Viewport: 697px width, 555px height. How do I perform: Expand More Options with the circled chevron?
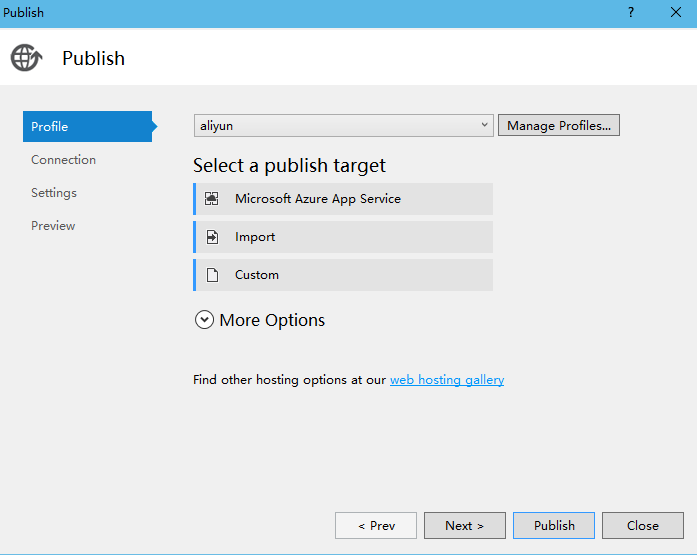(204, 320)
